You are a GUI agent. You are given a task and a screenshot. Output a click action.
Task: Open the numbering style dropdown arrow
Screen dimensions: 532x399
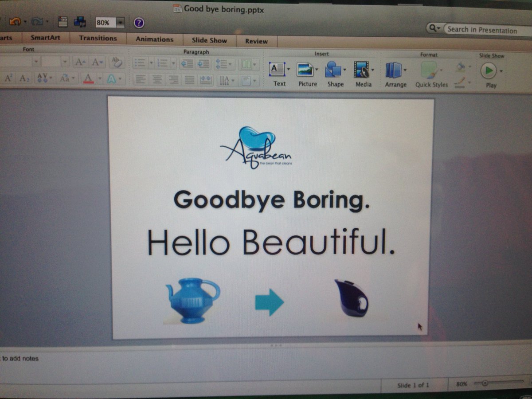click(172, 63)
